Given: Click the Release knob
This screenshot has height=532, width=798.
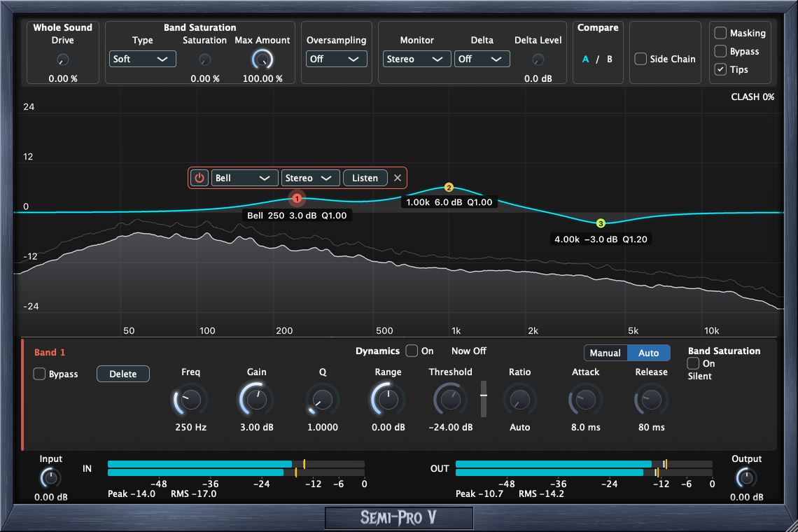Looking at the screenshot, I should 651,400.
